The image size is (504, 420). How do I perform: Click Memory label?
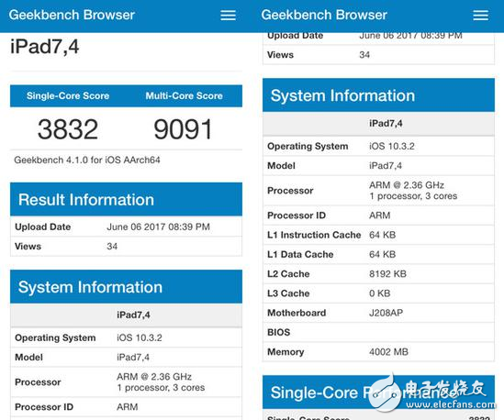pyautogui.click(x=286, y=352)
